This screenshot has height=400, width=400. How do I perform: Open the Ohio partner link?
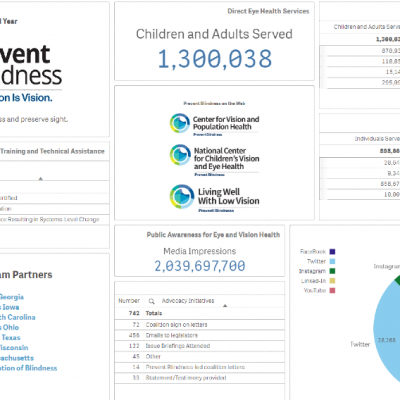(x=10, y=327)
